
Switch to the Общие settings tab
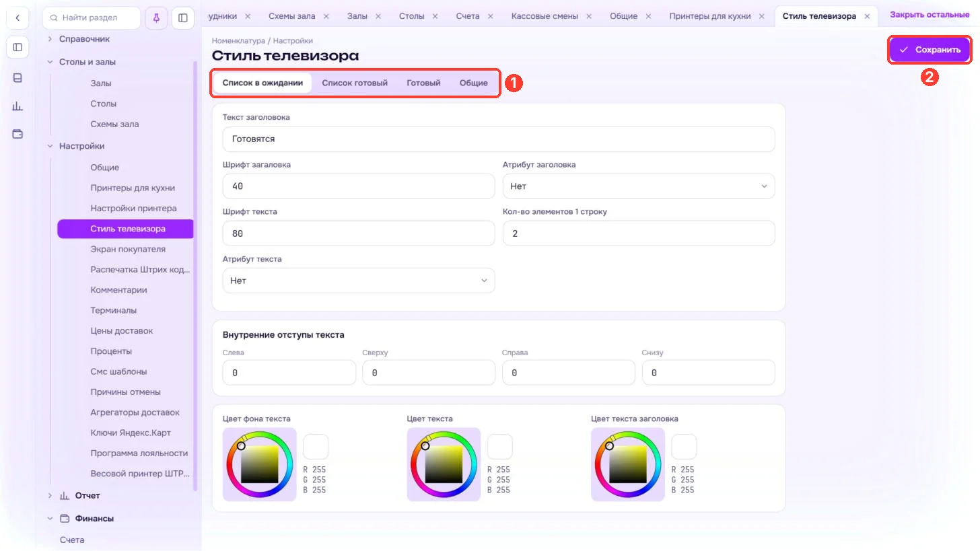(474, 83)
